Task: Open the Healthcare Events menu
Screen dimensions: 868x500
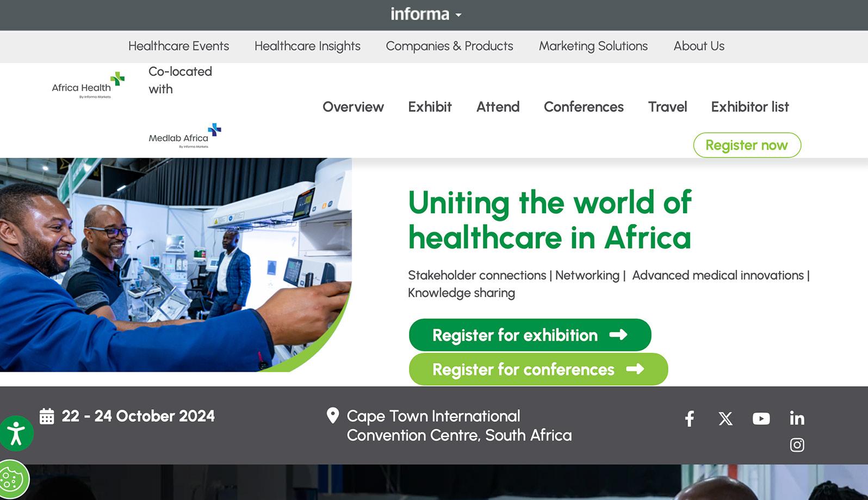Action: point(178,46)
